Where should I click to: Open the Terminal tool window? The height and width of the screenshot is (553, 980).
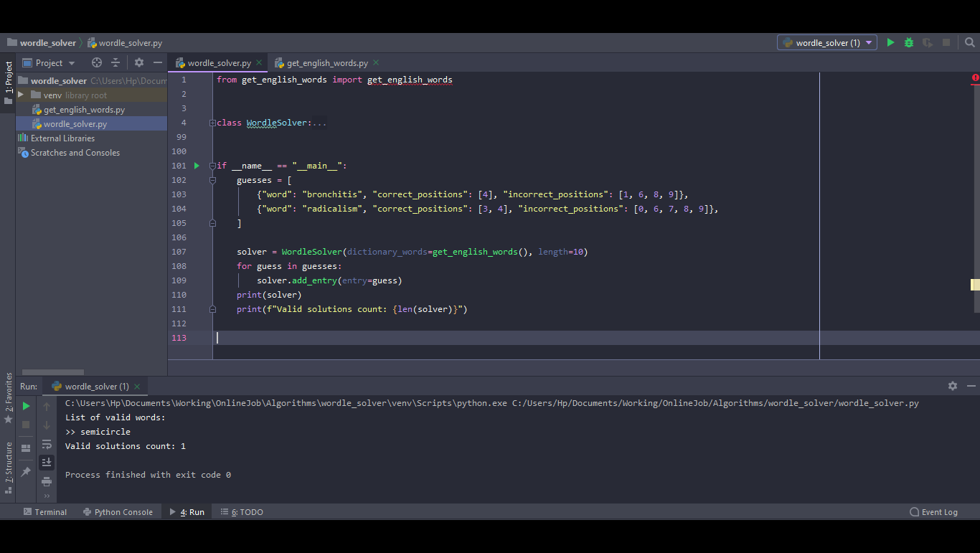pos(45,512)
